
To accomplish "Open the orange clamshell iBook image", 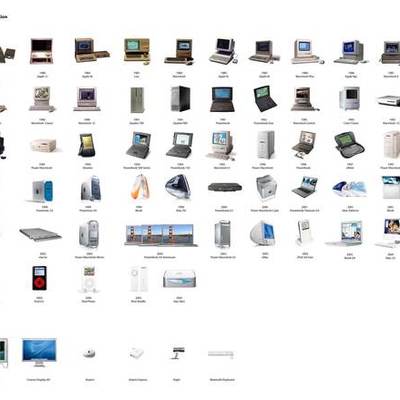I will point(140,187).
